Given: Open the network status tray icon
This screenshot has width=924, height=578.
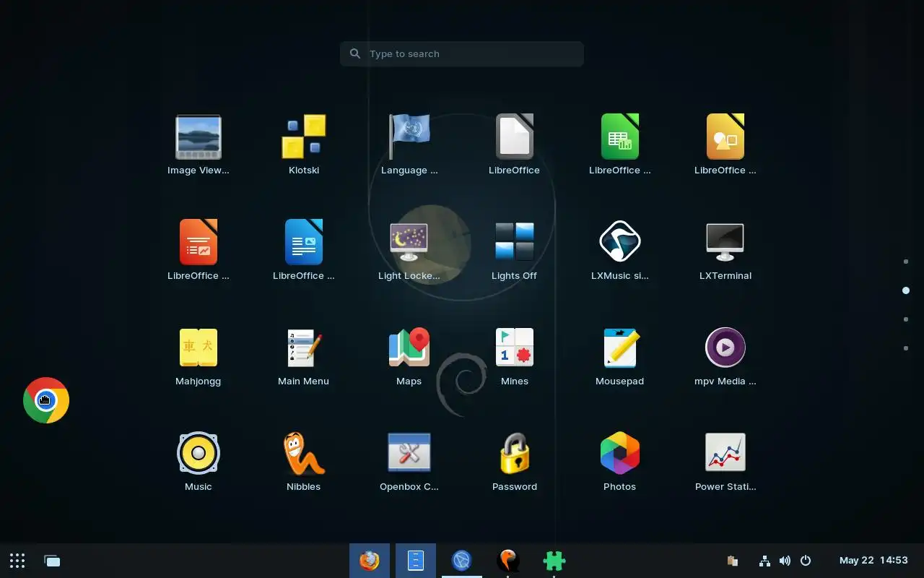Looking at the screenshot, I should coord(765,561).
